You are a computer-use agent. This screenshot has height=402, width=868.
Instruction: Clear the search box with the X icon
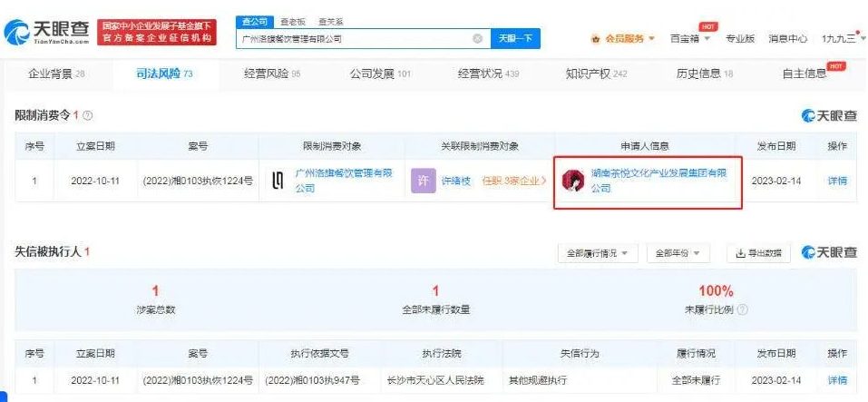[478, 39]
